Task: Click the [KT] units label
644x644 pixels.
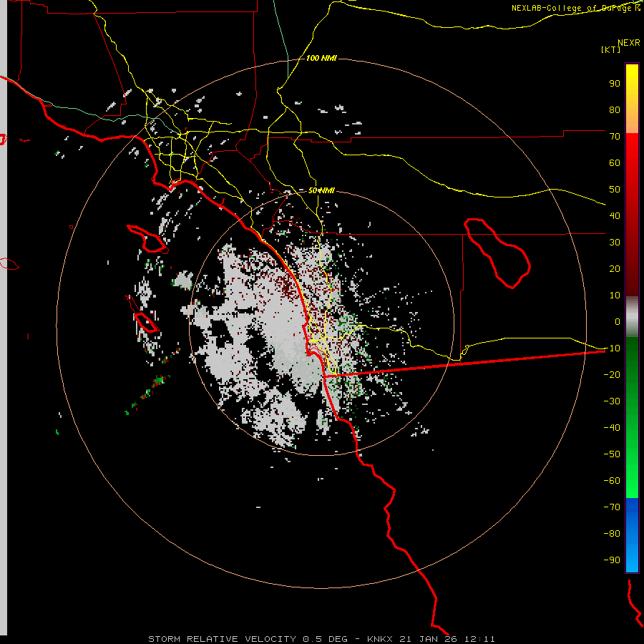Action: click(610, 49)
